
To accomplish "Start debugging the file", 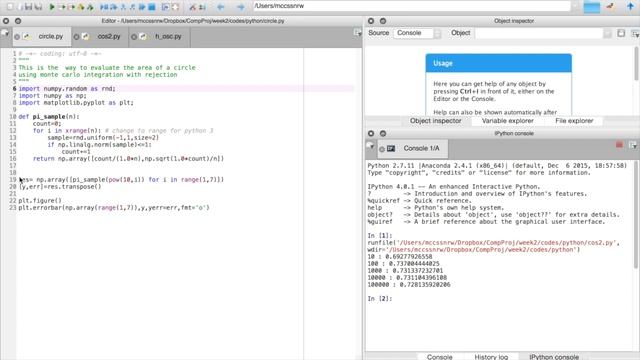I will (104, 7).
